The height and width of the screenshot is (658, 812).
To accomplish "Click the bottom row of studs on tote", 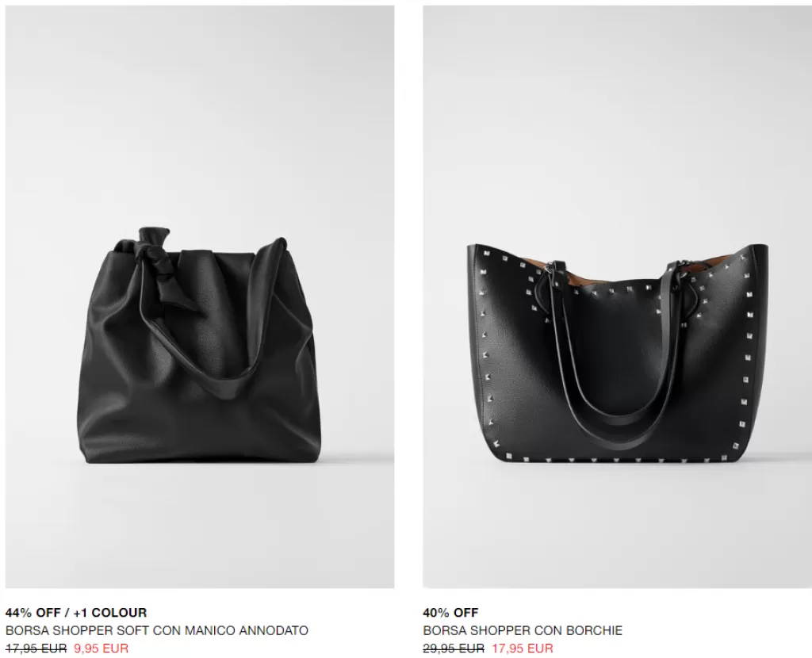I will (616, 458).
